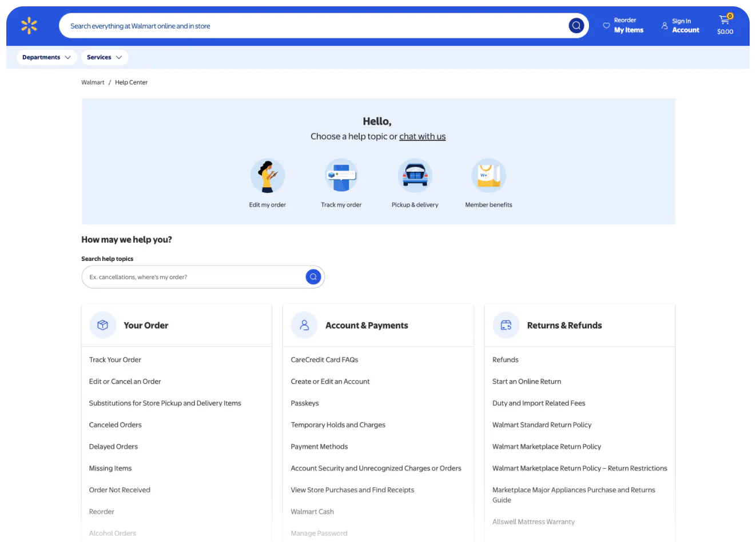Go to Walmart breadcrumb link

(93, 82)
